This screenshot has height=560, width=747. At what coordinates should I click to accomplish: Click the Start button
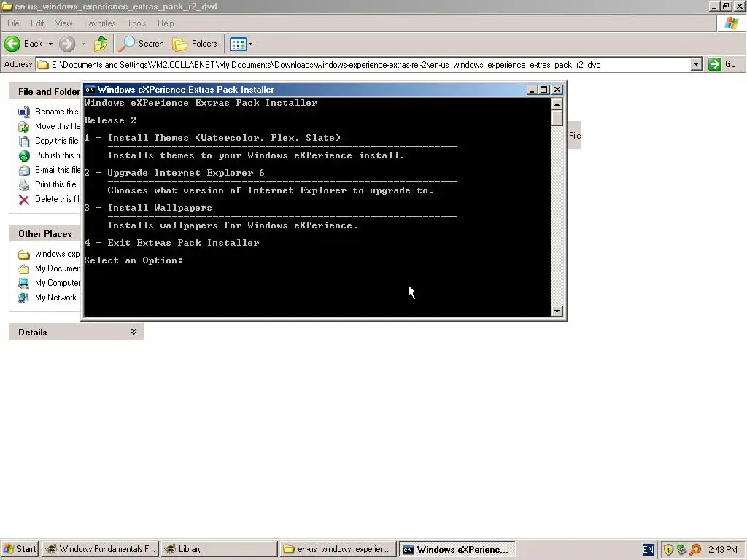tap(20, 549)
